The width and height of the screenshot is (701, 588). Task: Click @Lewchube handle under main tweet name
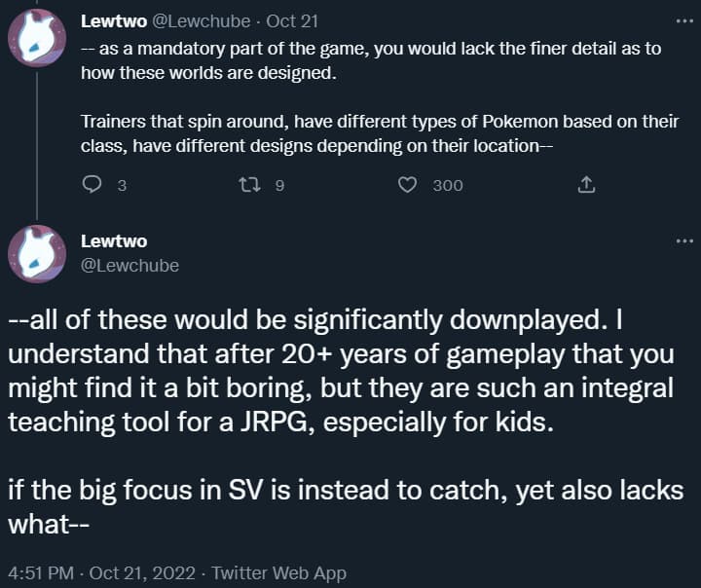point(130,266)
